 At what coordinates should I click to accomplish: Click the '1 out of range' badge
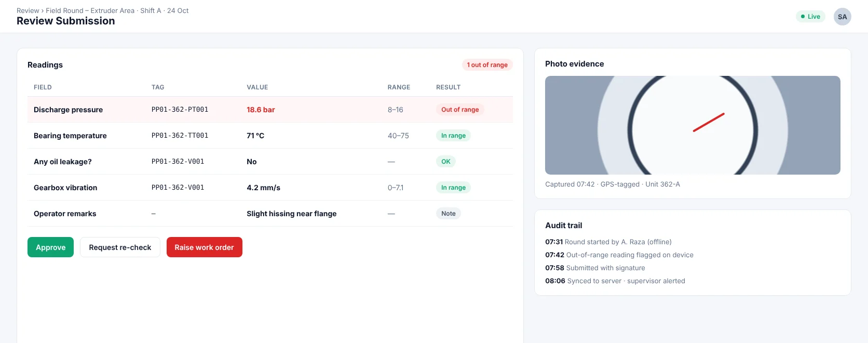[x=487, y=65]
